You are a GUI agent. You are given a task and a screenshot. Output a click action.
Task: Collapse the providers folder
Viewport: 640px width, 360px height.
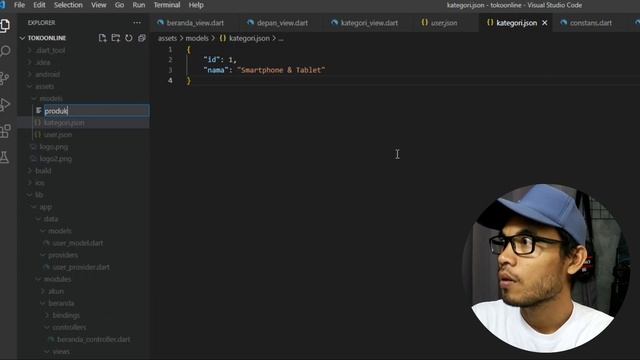pyautogui.click(x=42, y=255)
